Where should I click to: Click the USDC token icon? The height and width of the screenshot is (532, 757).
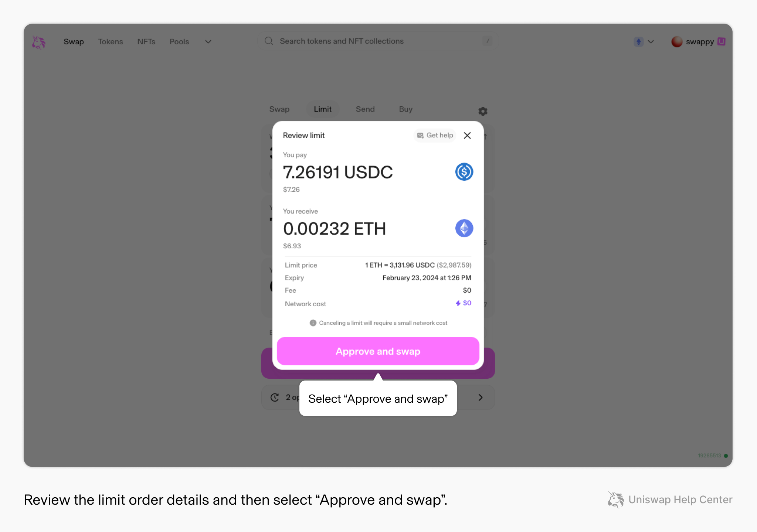click(x=464, y=172)
